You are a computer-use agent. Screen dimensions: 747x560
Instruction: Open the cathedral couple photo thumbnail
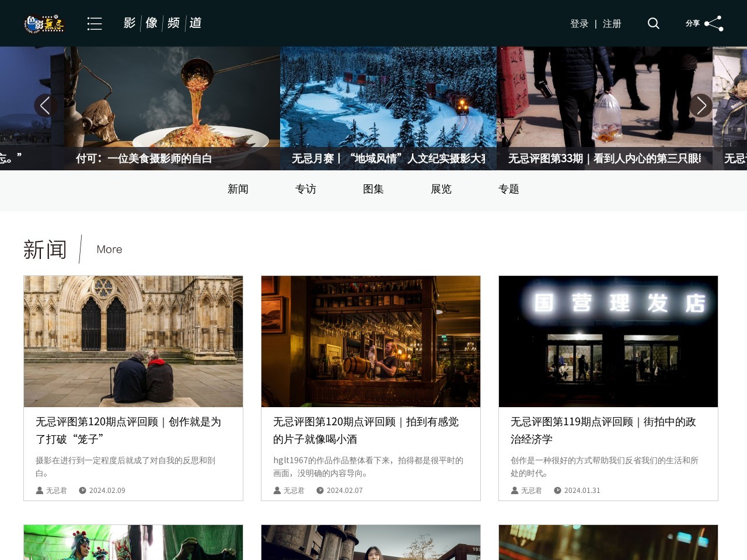point(133,341)
